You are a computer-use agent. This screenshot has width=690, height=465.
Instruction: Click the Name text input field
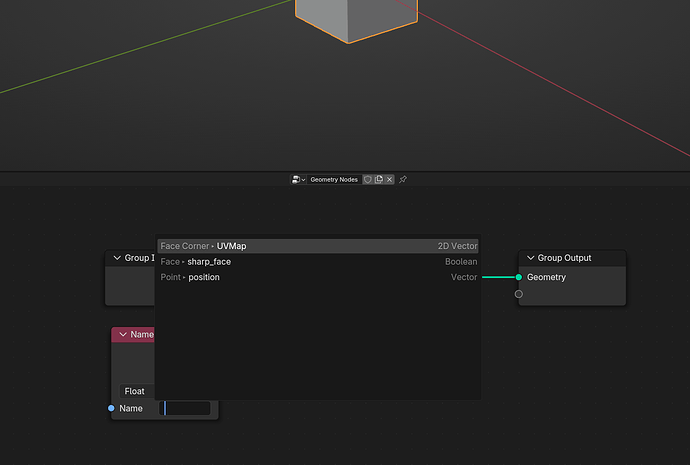185,408
